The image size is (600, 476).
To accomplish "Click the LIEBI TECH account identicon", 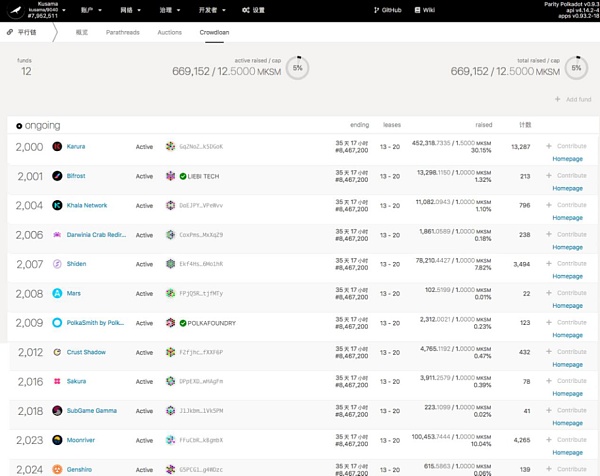I will pyautogui.click(x=170, y=176).
